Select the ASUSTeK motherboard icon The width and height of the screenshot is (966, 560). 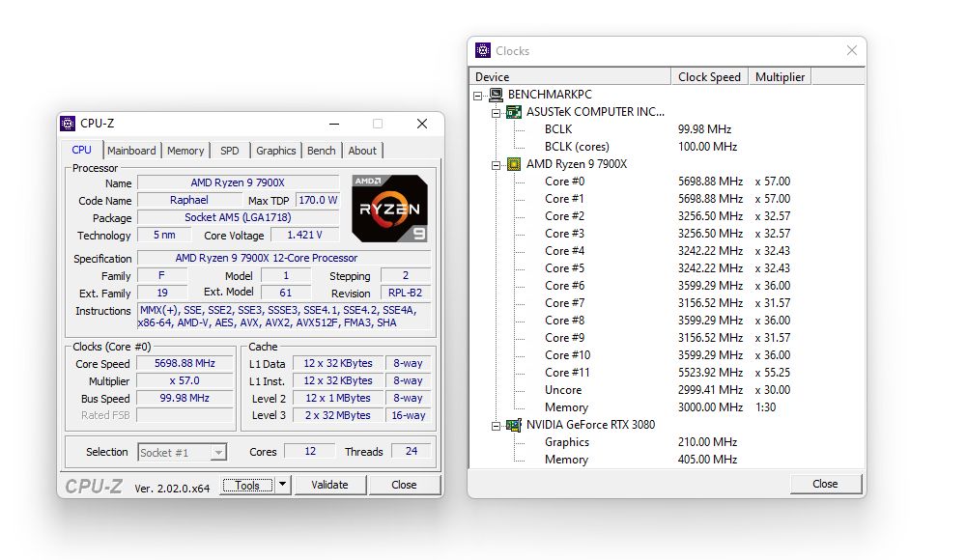click(x=514, y=111)
